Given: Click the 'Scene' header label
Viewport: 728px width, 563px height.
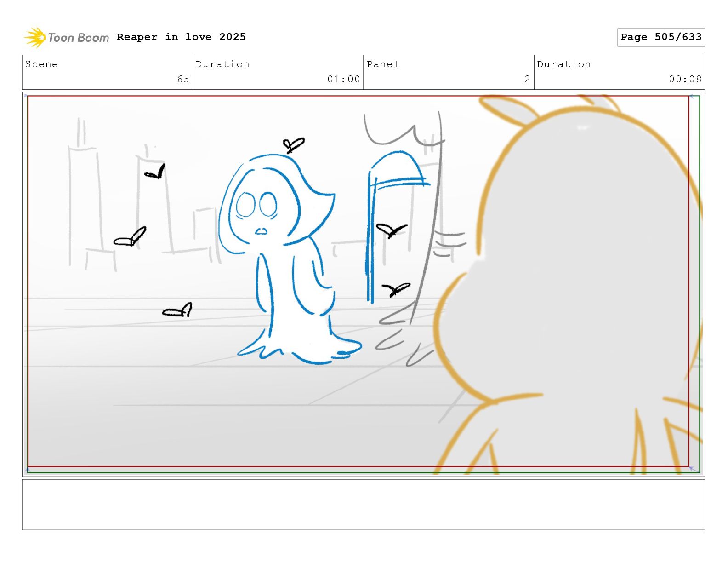Looking at the screenshot, I should [42, 64].
